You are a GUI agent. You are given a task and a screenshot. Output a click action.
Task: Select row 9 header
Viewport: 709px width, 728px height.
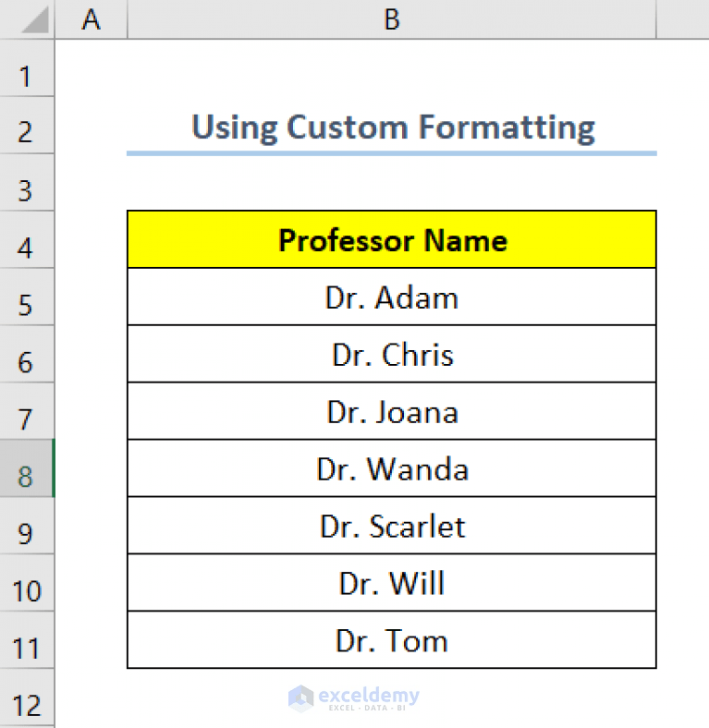pos(27,525)
